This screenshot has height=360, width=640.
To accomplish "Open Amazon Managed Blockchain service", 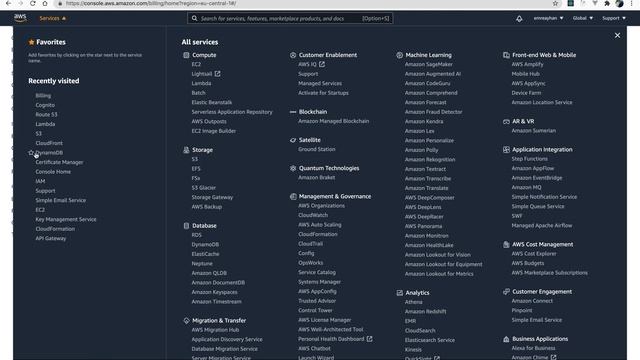I will point(333,121).
